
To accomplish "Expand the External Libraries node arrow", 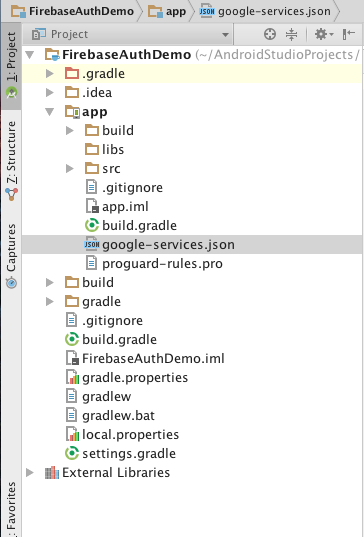I will (30, 472).
